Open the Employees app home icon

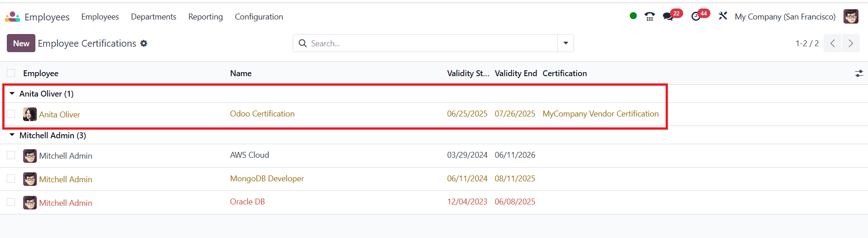[x=12, y=17]
